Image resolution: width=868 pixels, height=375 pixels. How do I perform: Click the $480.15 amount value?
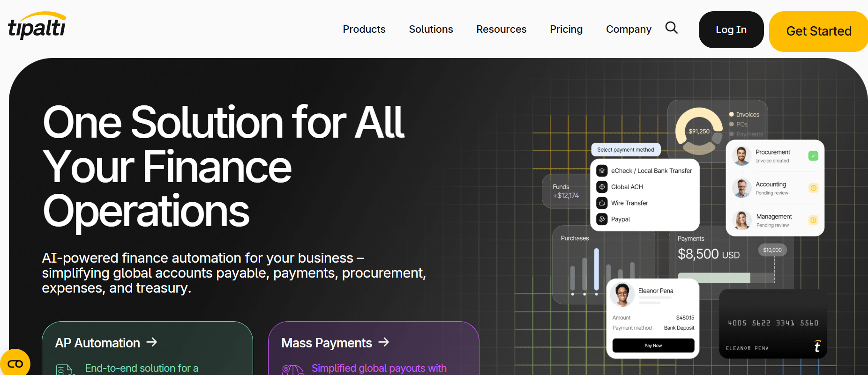(685, 318)
